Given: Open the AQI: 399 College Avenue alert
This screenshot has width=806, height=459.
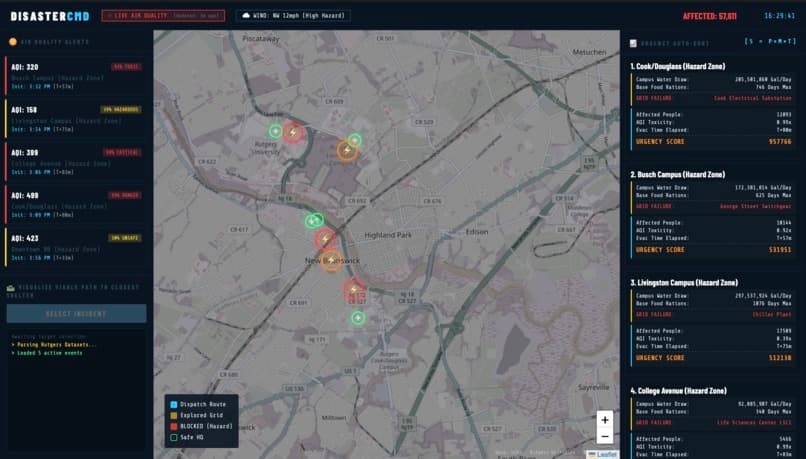Looking at the screenshot, I should point(76,162).
